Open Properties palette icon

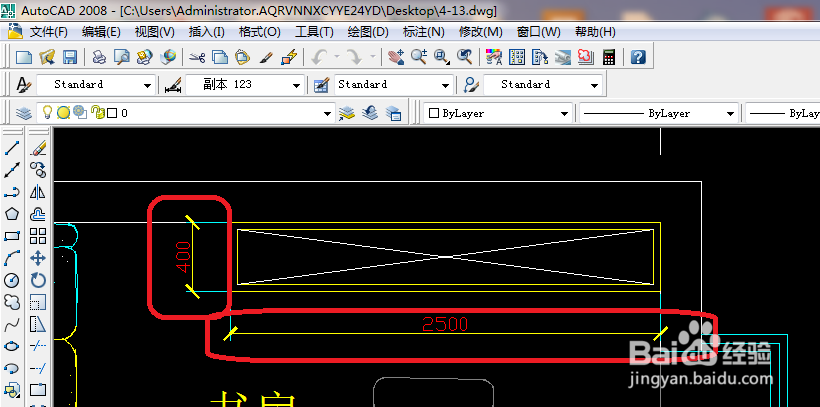[494, 57]
